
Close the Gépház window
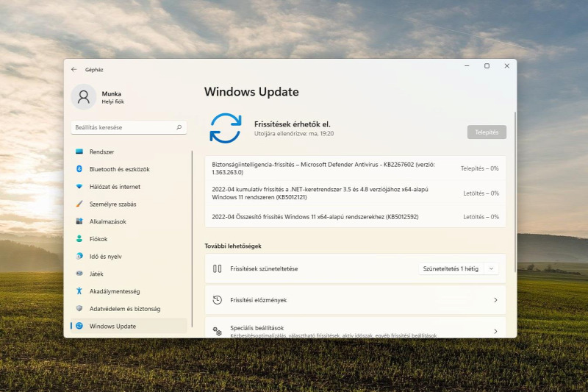point(506,66)
